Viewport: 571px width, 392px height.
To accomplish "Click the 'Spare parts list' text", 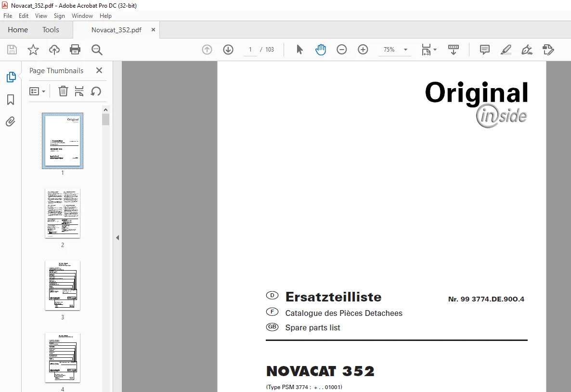I will (x=312, y=327).
